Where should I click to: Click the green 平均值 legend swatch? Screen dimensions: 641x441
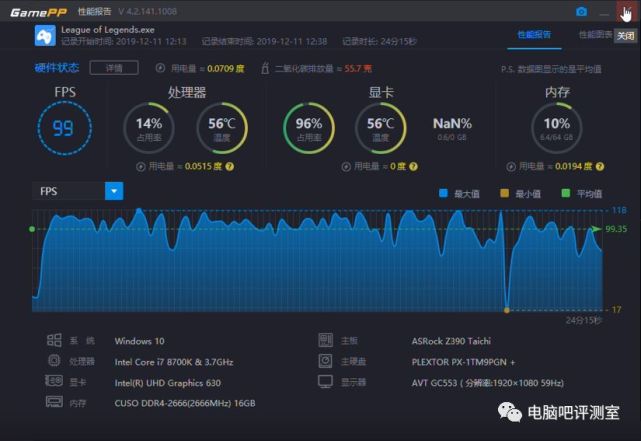(x=566, y=193)
